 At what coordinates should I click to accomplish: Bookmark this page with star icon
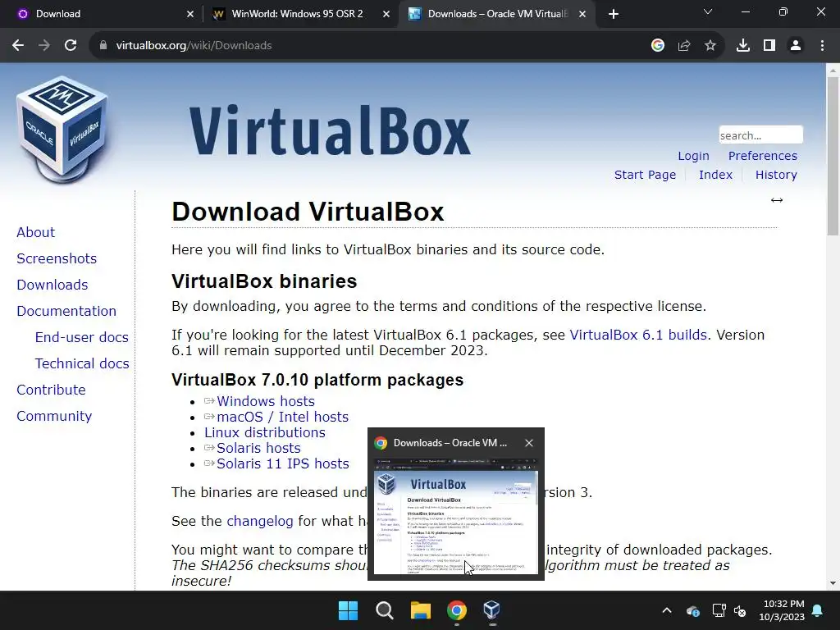click(710, 46)
